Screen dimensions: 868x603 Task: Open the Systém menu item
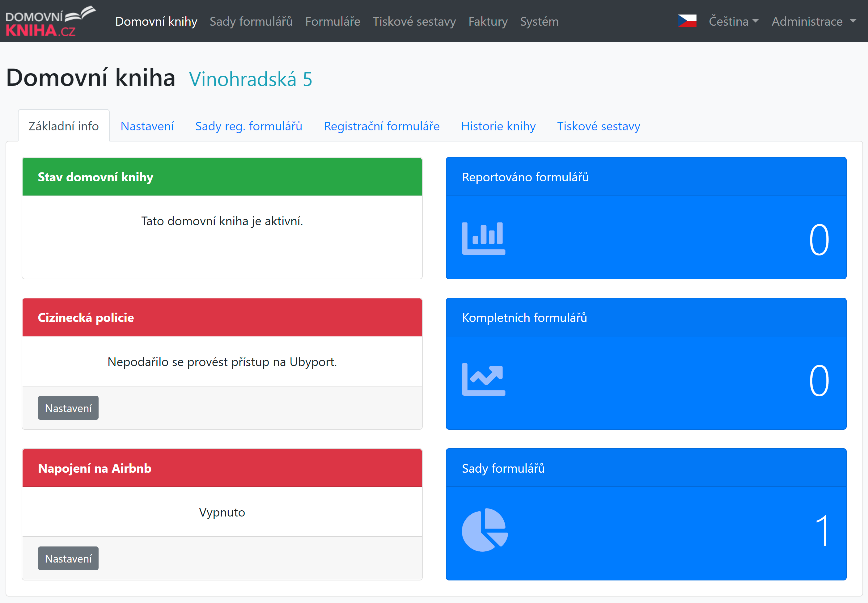pos(539,21)
